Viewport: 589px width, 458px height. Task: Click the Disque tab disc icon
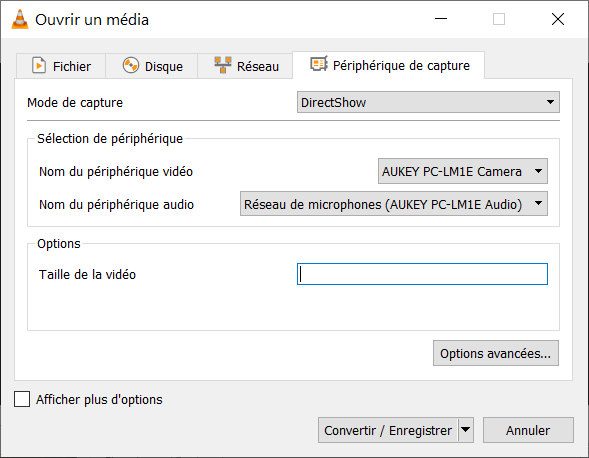tap(131, 65)
